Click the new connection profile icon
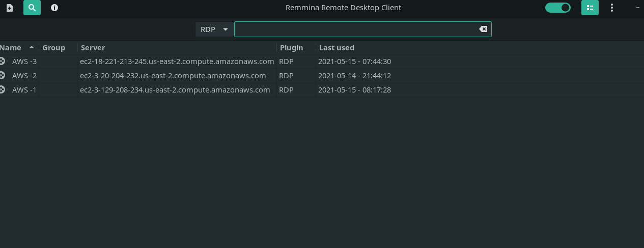This screenshot has height=248, width=644. pos(10,8)
